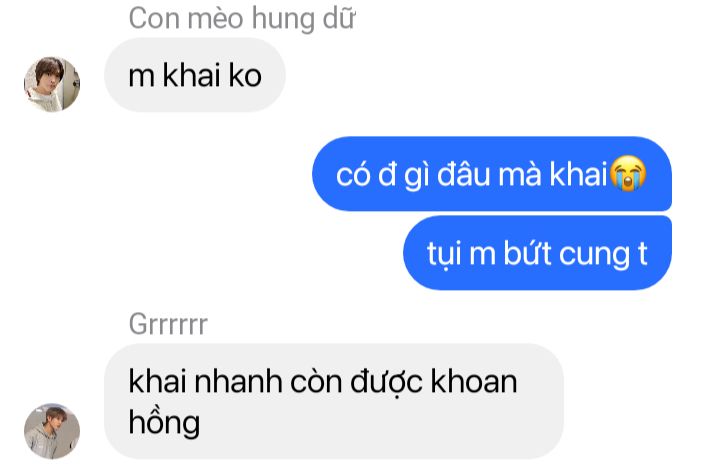The width and height of the screenshot is (720, 472).
Task: Click the word 'được' in gray bubble
Action: pos(386,382)
